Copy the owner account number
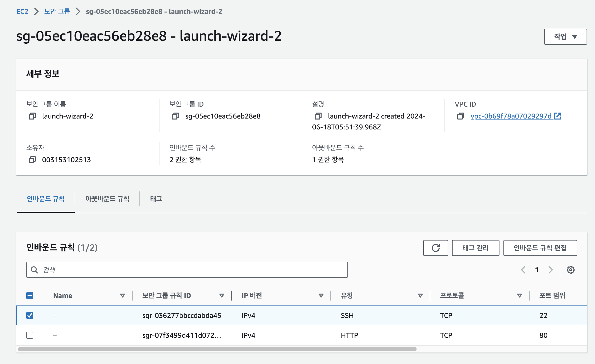The image size is (595, 364). pyautogui.click(x=32, y=160)
